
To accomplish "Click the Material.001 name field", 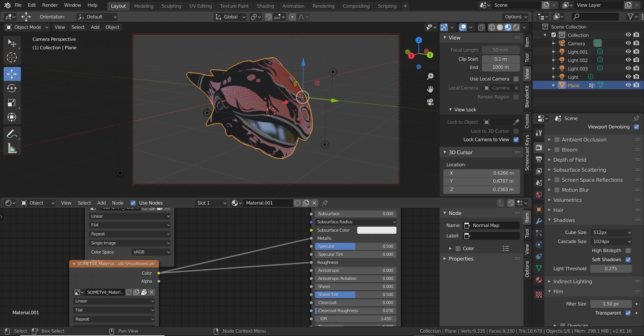I will (268, 203).
